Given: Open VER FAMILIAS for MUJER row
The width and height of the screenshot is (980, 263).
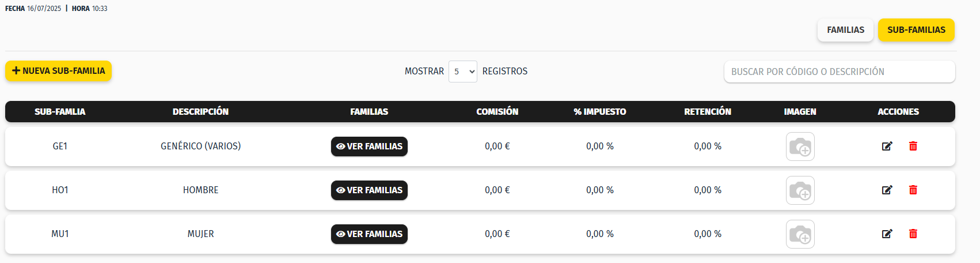Looking at the screenshot, I should coord(369,234).
